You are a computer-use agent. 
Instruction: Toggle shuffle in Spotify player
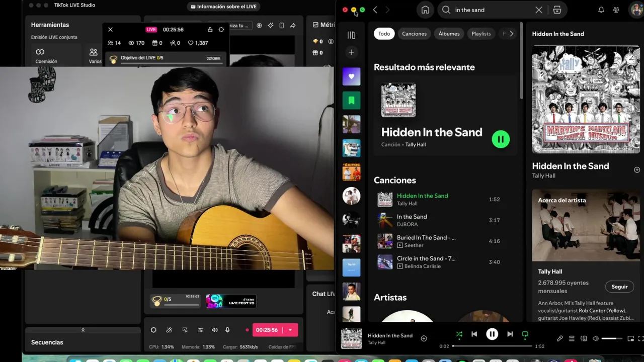(459, 334)
